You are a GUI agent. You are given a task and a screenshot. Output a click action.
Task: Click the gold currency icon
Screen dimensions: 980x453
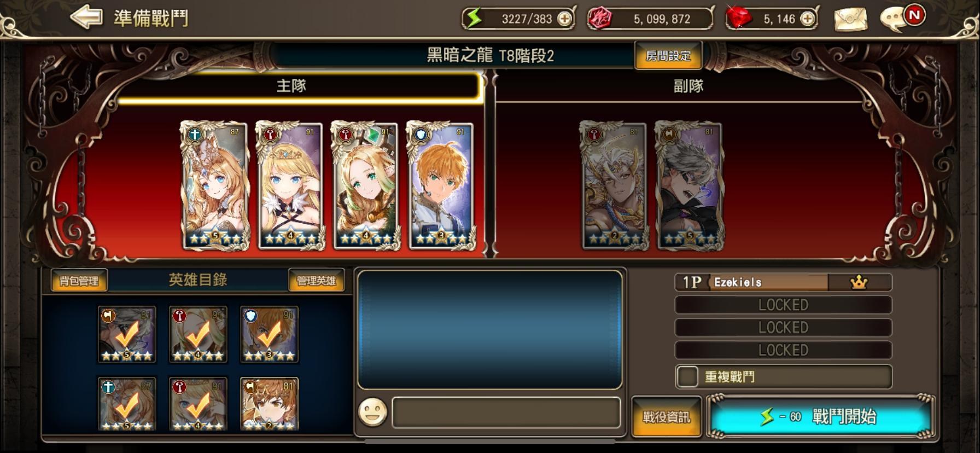click(x=599, y=19)
